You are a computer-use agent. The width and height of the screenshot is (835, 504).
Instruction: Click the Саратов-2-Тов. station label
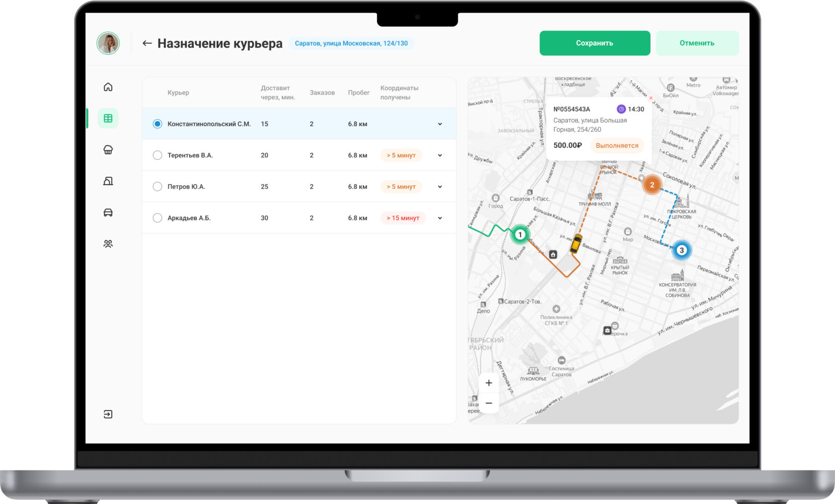(x=522, y=301)
